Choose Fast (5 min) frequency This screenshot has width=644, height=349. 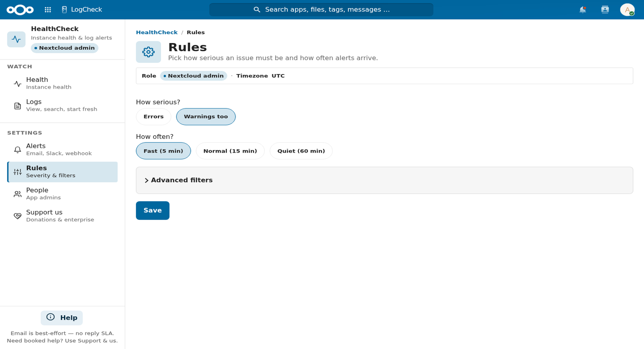click(163, 151)
